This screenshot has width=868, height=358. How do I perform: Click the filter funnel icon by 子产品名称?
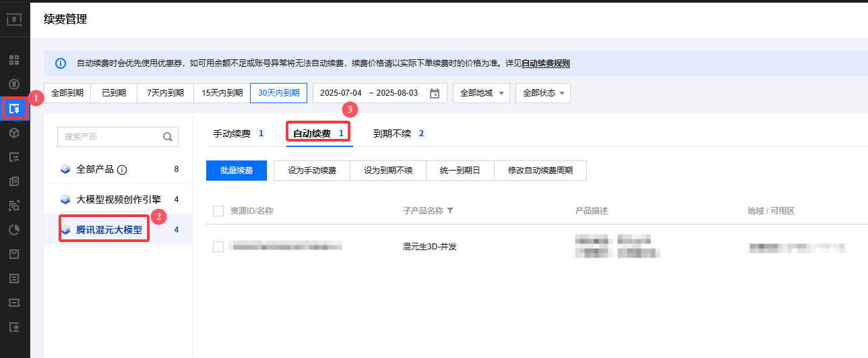pyautogui.click(x=450, y=211)
